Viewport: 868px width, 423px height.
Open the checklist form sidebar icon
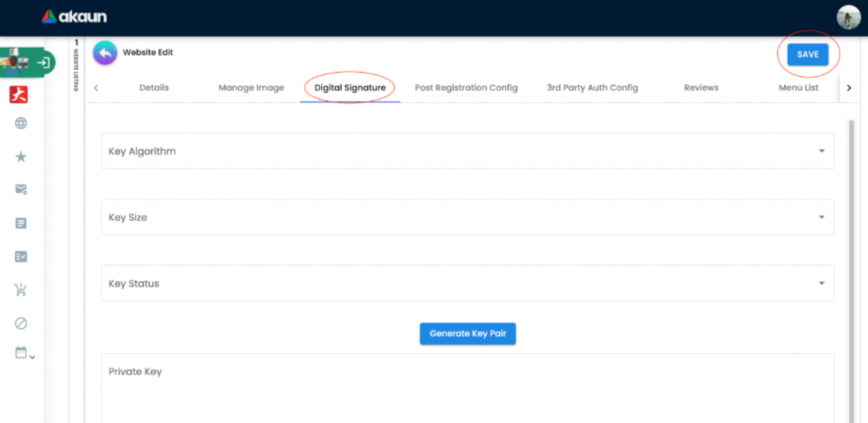pos(21,257)
